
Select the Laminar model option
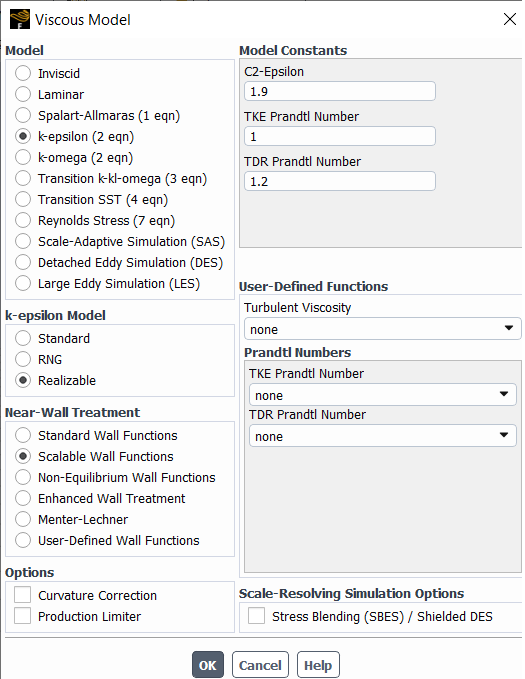pyautogui.click(x=49, y=94)
